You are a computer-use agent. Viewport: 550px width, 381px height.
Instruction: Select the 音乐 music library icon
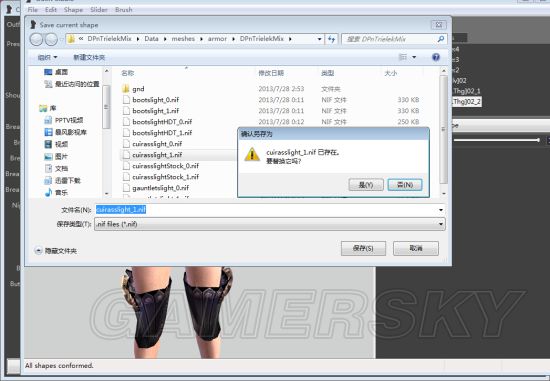pos(48,192)
